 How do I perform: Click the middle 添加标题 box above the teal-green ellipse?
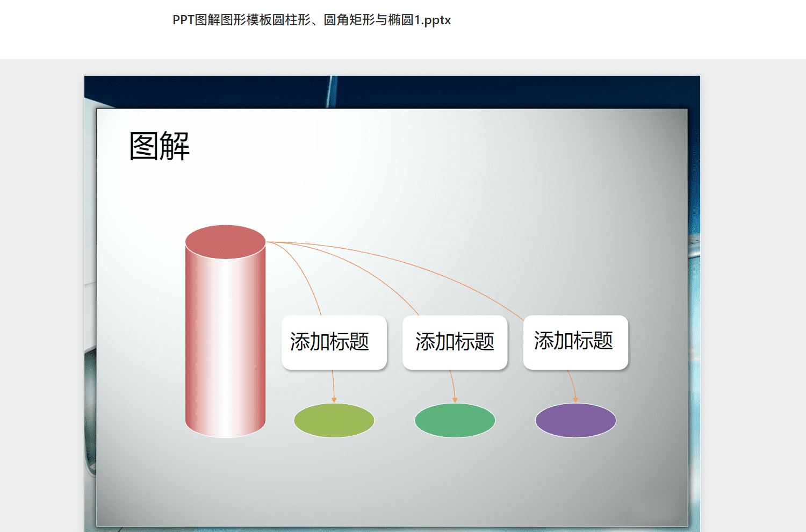(455, 342)
